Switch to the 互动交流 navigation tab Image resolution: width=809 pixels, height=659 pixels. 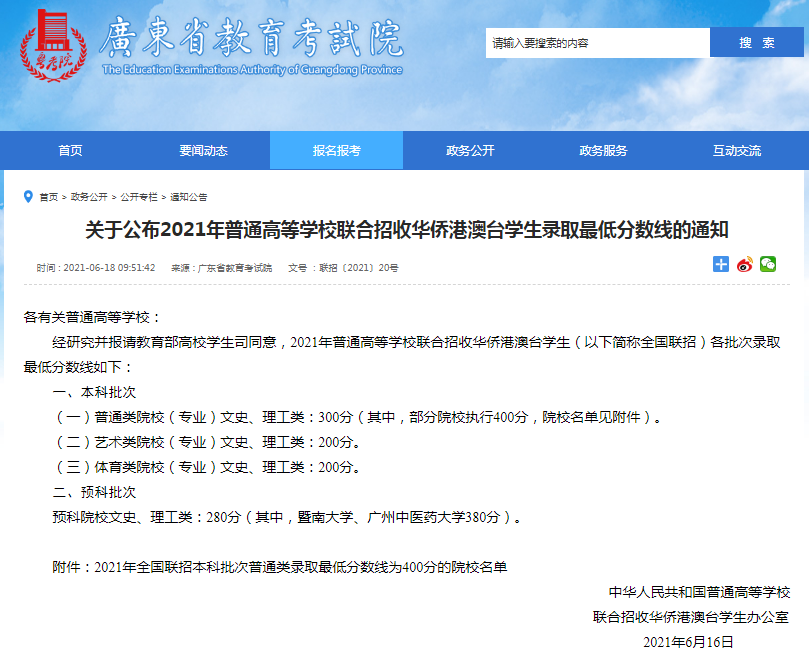pos(737,151)
